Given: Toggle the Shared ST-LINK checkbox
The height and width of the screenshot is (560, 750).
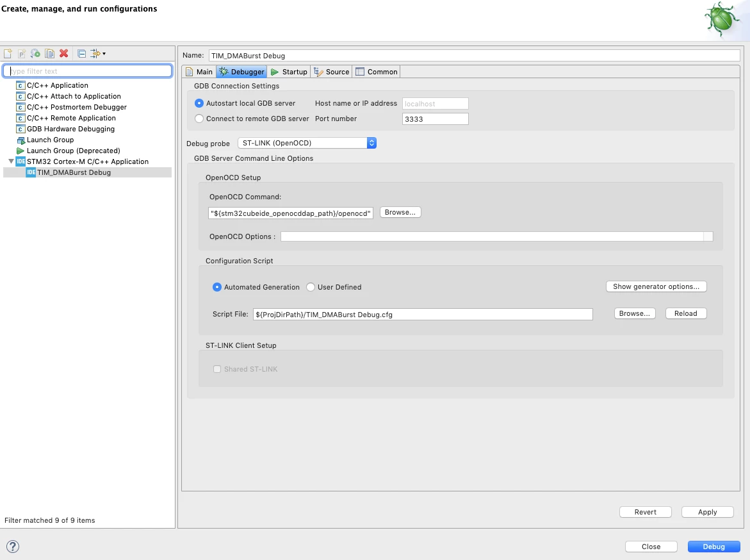Looking at the screenshot, I should tap(217, 370).
